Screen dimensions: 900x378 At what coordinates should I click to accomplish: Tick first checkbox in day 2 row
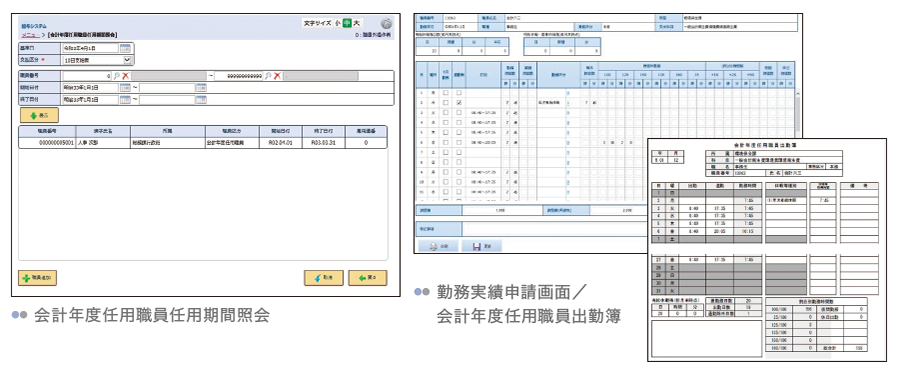coord(445,102)
